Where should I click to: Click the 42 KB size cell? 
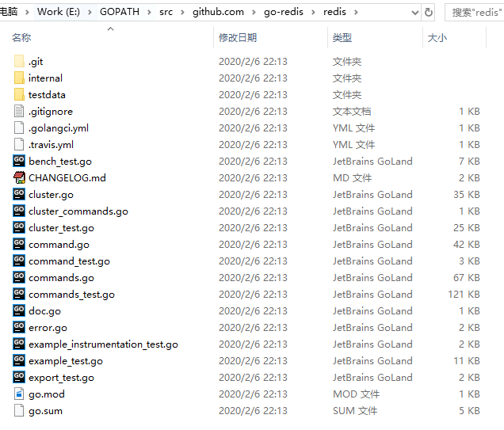tap(467, 244)
